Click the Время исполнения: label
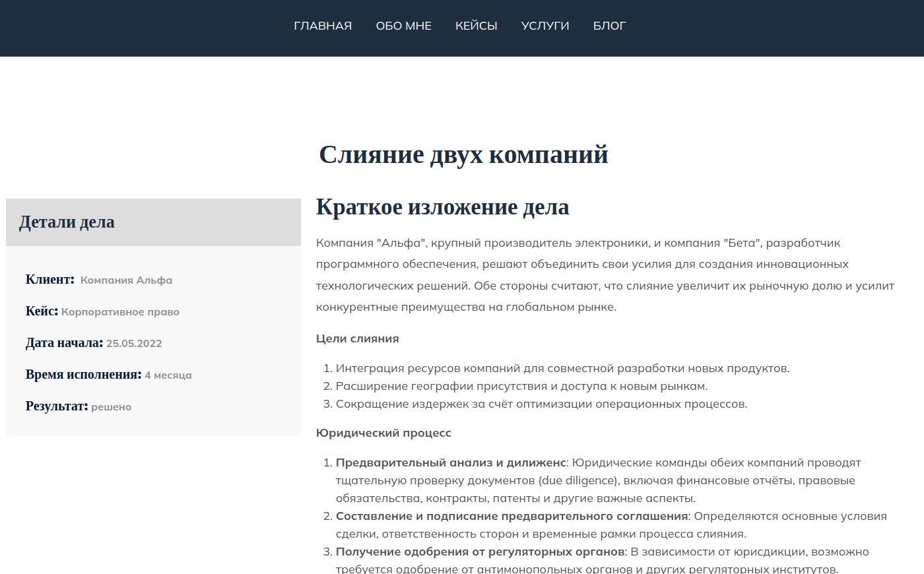Image resolution: width=924 pixels, height=574 pixels. pyautogui.click(x=84, y=375)
